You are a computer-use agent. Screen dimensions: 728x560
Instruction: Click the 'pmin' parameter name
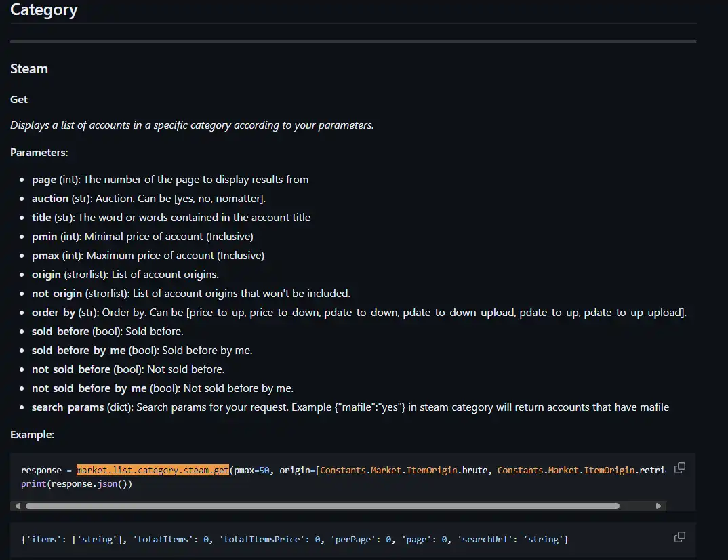(x=45, y=237)
